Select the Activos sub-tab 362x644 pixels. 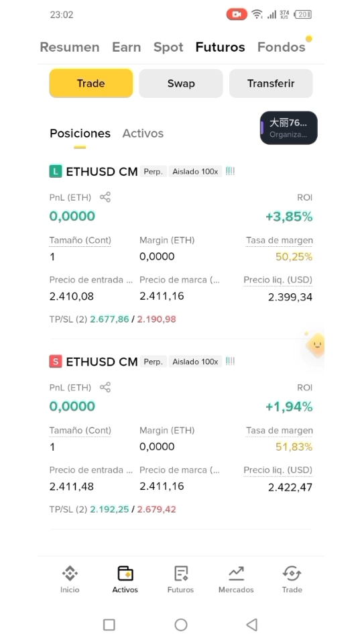(143, 133)
